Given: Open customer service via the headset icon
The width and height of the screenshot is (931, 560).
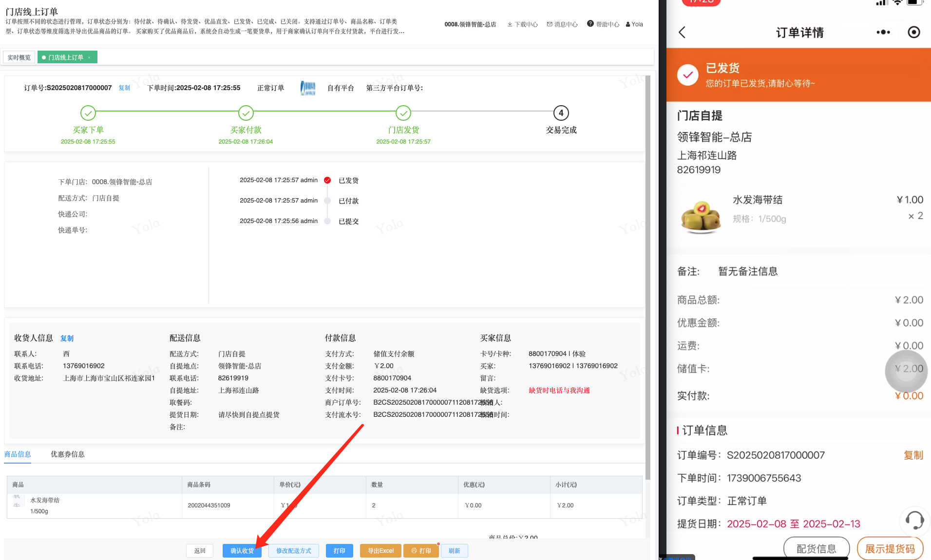Looking at the screenshot, I should coord(914,520).
